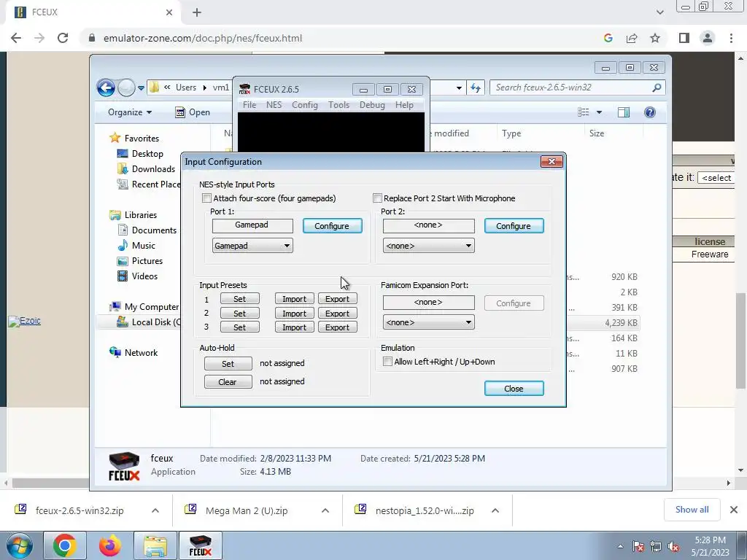This screenshot has width=747, height=560.
Task: Change Explorer view icon
Action: point(584,112)
